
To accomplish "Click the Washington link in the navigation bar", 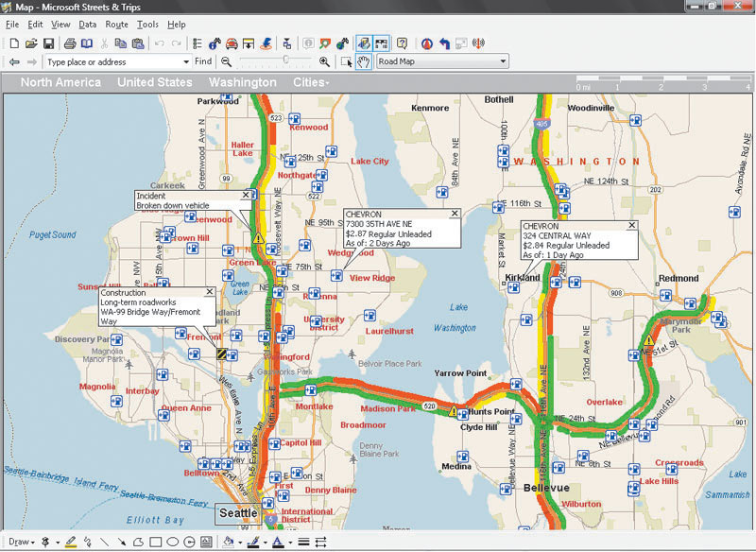I will pos(242,83).
